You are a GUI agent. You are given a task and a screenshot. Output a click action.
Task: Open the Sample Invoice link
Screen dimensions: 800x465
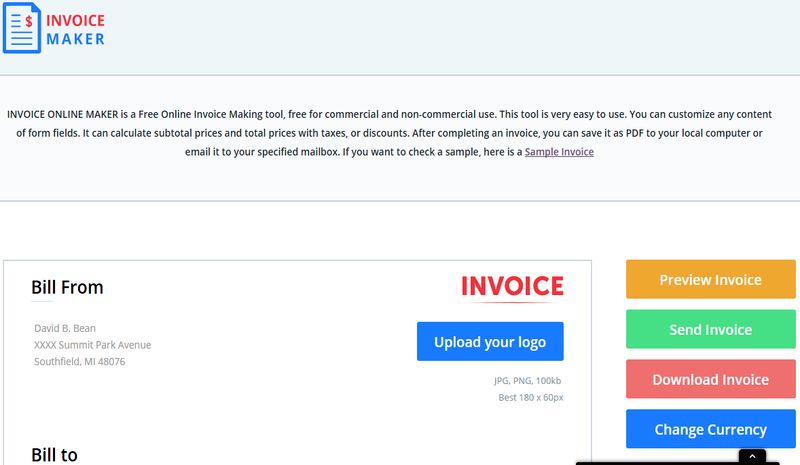(559, 152)
